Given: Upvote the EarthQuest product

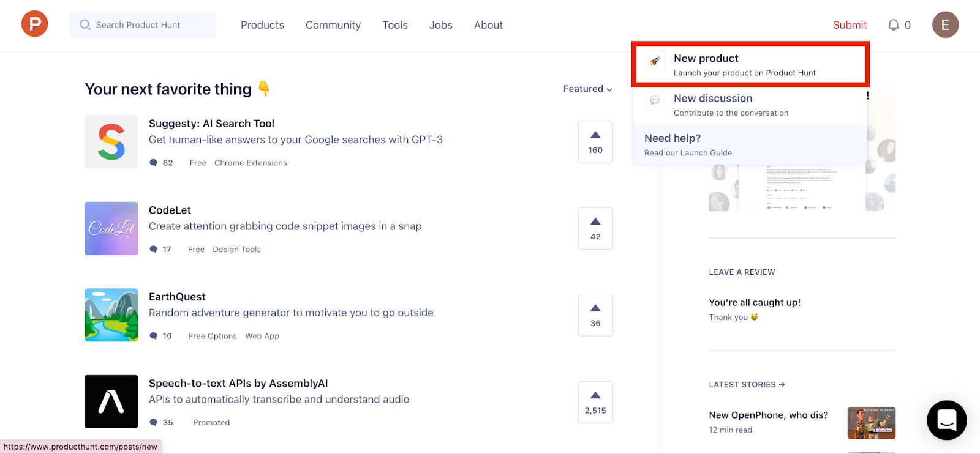Looking at the screenshot, I should click(x=595, y=315).
